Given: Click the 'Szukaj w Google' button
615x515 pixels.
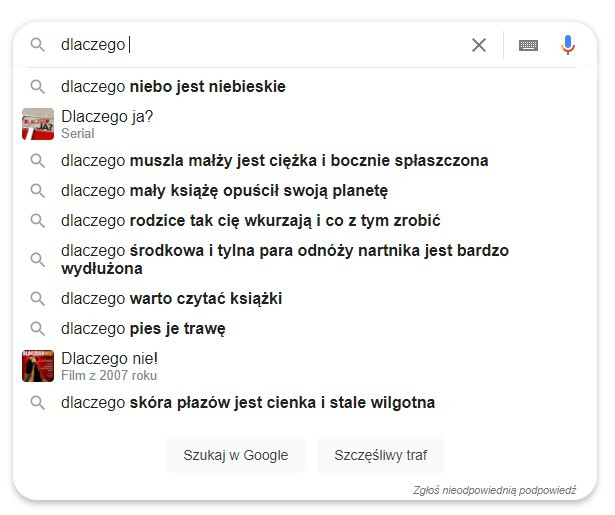Looking at the screenshot, I should (x=235, y=455).
